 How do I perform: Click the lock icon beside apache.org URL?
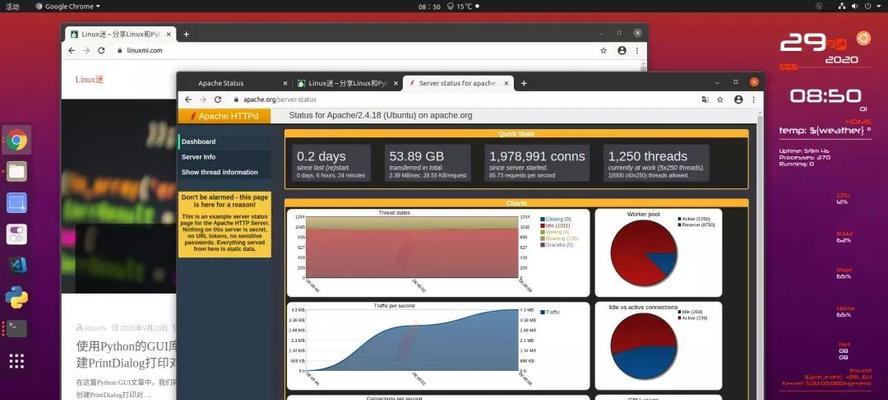(x=236, y=99)
